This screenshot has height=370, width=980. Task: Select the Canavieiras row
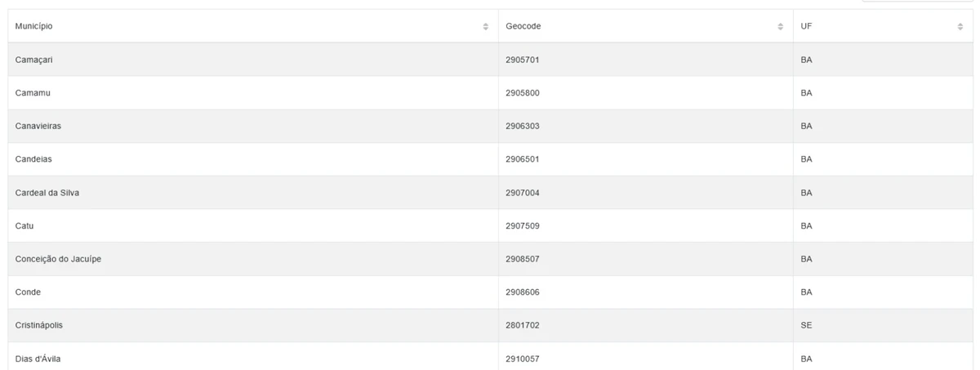click(x=490, y=127)
